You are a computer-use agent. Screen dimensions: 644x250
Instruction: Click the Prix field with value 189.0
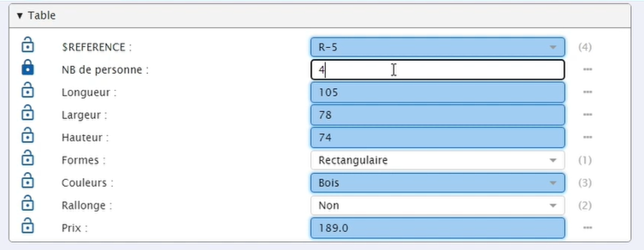pyautogui.click(x=437, y=228)
